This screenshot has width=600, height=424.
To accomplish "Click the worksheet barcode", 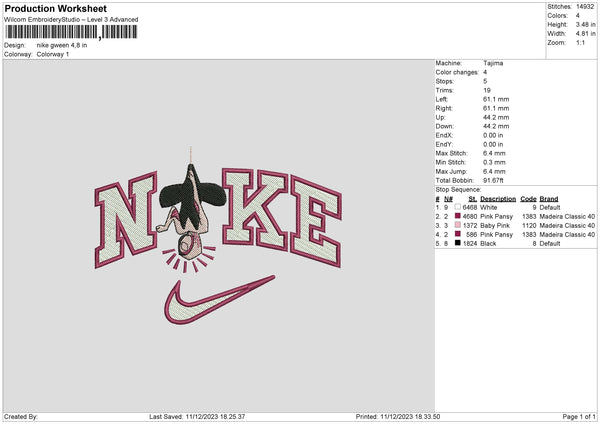I will 72,32.
